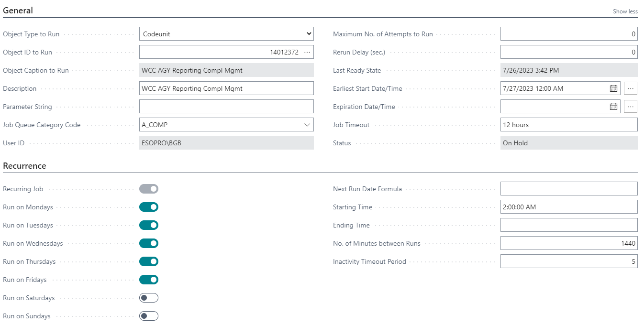Click calendar icon in Expiration Date/Time field
The width and height of the screenshot is (644, 336).
tap(613, 107)
